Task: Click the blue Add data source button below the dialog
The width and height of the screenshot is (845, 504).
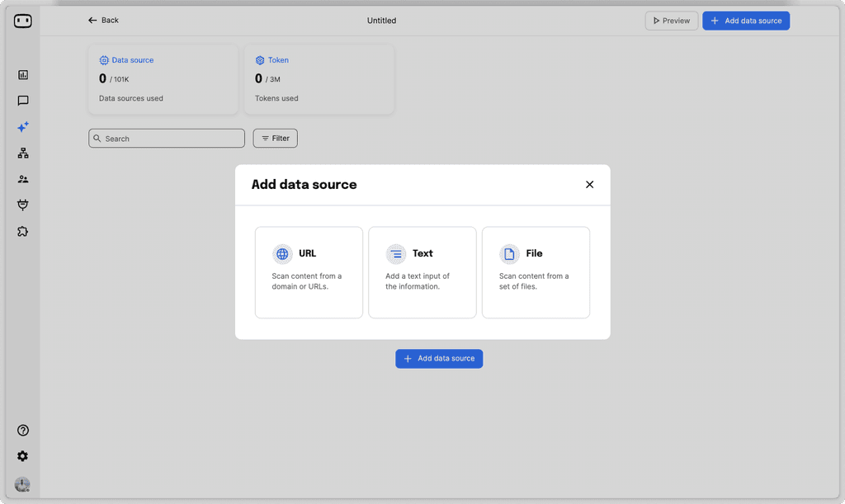Action: pos(439,358)
